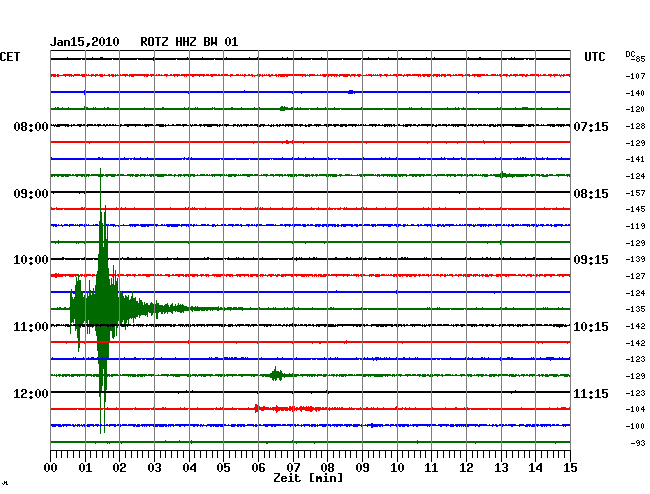Click the DC value -157

pos(635,193)
